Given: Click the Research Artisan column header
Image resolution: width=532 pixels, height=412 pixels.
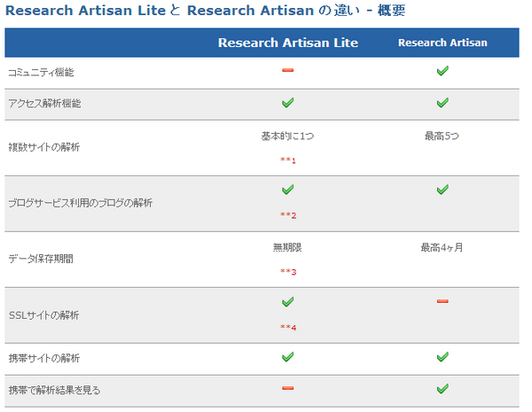Looking at the screenshot, I should click(x=442, y=43).
